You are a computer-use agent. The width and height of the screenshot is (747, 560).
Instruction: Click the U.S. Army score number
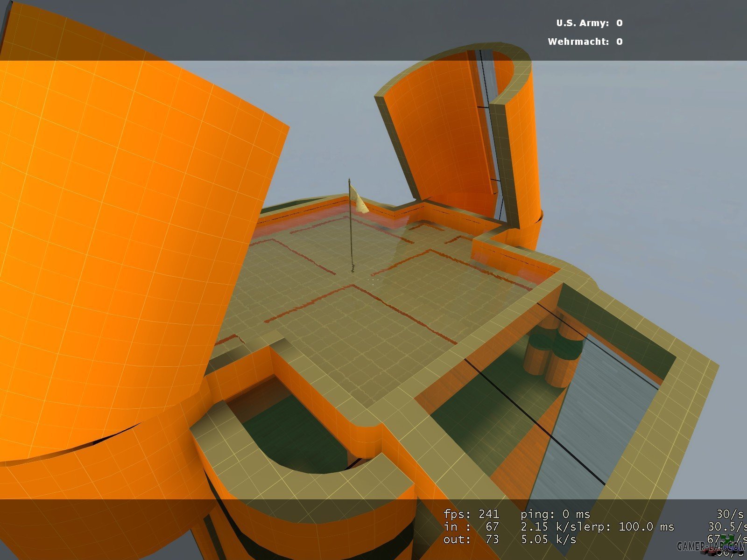coord(619,23)
